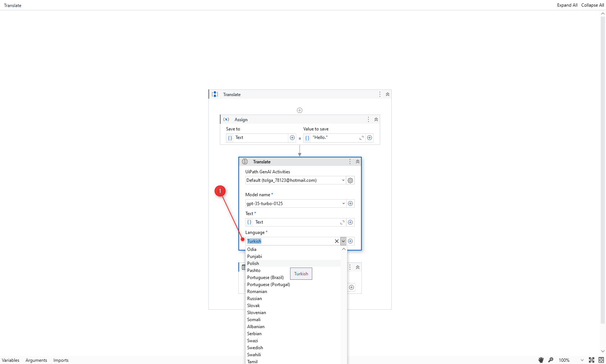606x364 pixels.
Task: Click the fit to screen icon
Action: coord(592,360)
